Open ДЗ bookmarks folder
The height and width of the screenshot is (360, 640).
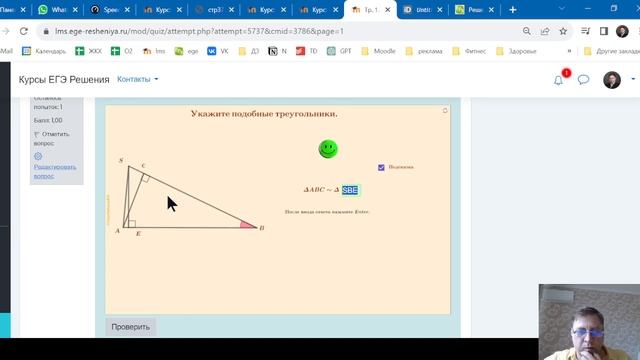coord(249,51)
